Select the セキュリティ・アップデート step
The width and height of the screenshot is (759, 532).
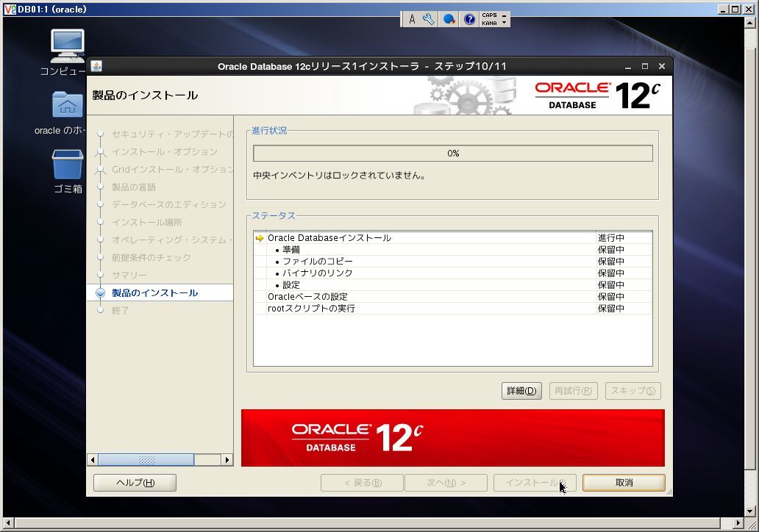click(x=172, y=134)
